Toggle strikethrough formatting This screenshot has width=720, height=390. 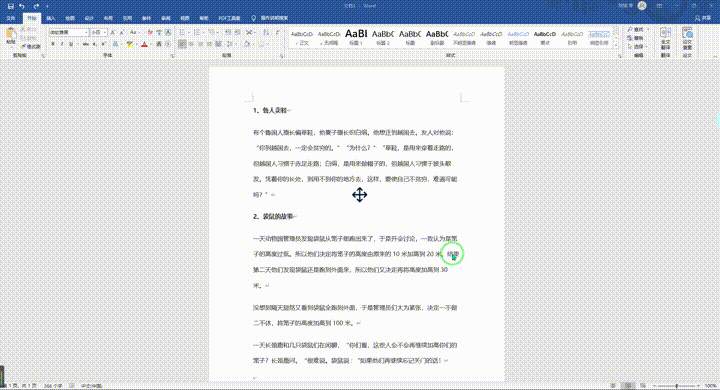[86, 44]
